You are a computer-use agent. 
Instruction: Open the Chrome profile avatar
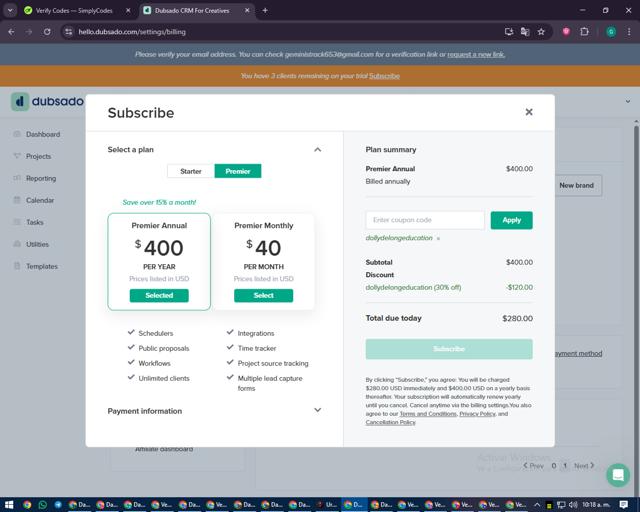pos(611,32)
